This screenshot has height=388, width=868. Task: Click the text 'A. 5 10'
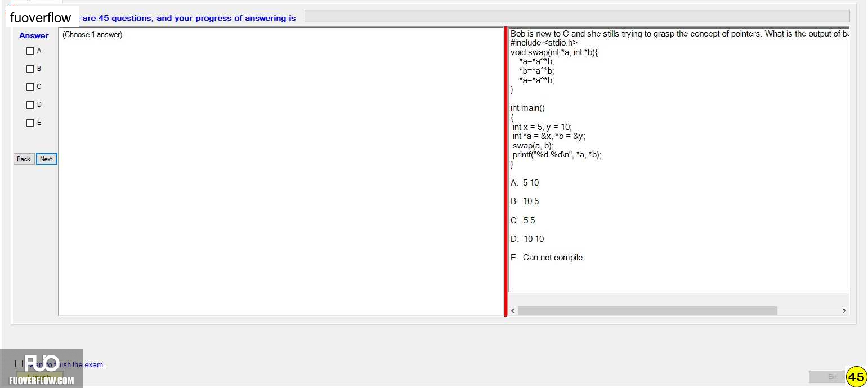[x=525, y=183]
